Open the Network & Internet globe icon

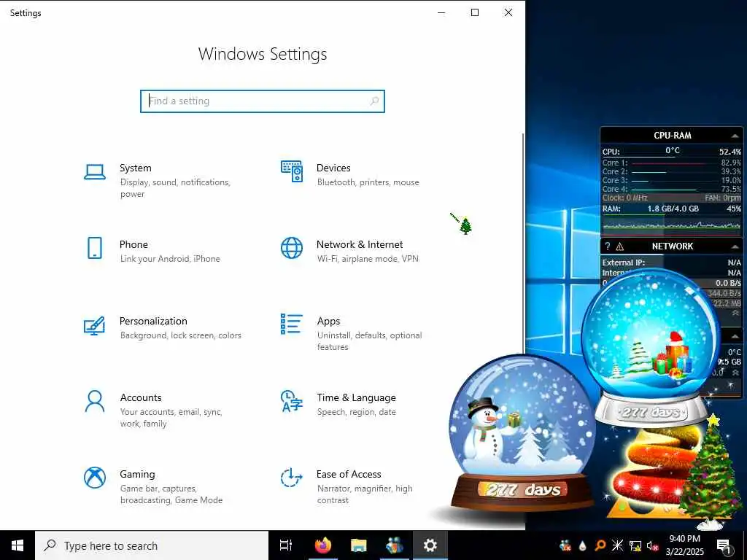[x=292, y=248]
